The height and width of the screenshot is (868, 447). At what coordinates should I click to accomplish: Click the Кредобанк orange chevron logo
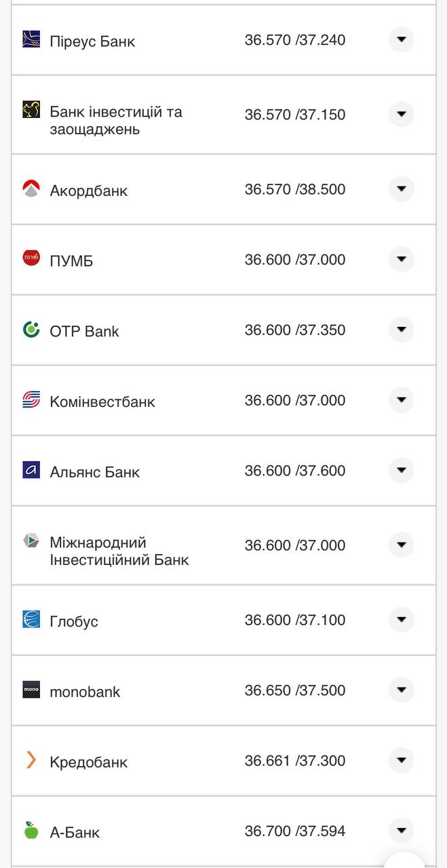tap(31, 759)
